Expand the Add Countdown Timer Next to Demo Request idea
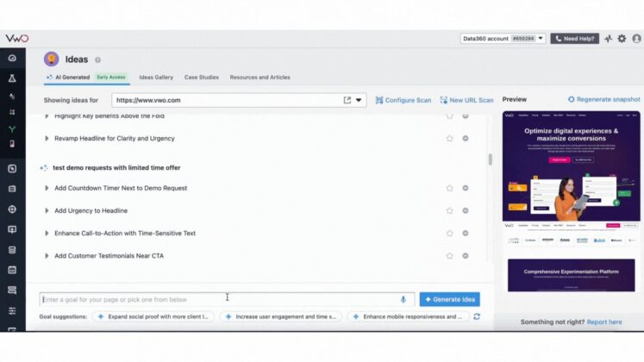The image size is (644, 362). [x=47, y=188]
